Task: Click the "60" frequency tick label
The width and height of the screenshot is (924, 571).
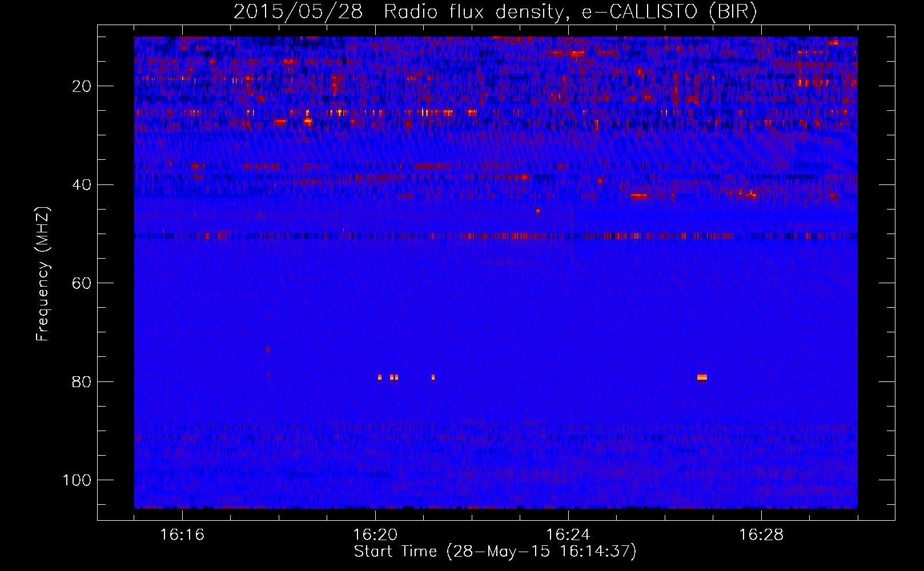Action: pyautogui.click(x=82, y=283)
